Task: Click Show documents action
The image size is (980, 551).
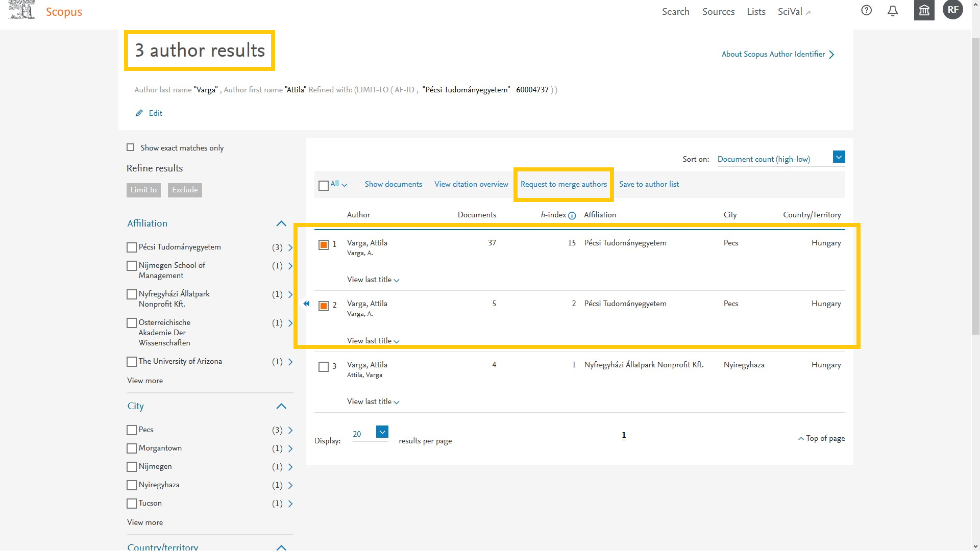Action: coord(393,184)
